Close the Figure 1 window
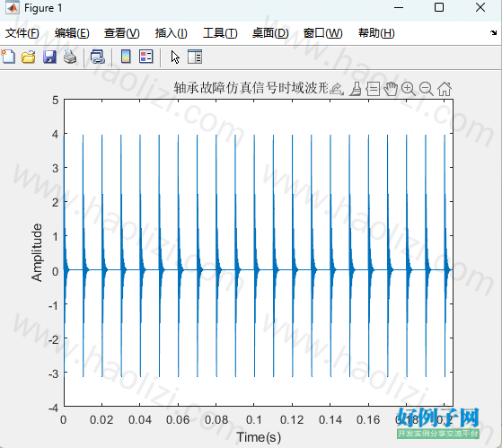The image size is (502, 448). click(x=480, y=7)
